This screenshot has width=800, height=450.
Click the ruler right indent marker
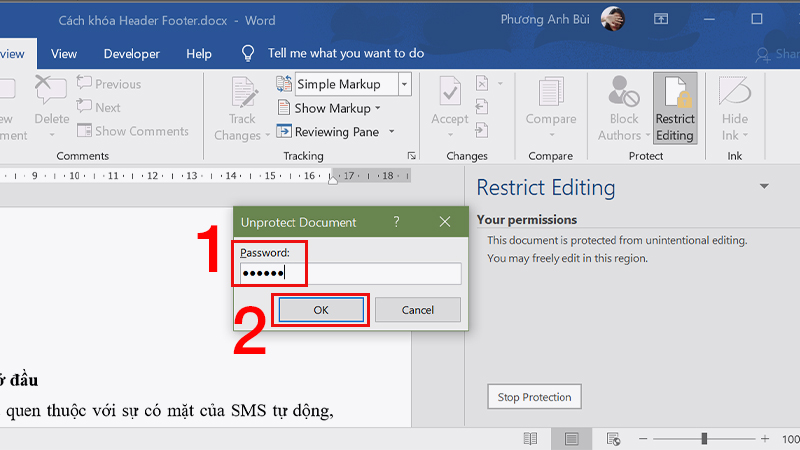[333, 180]
